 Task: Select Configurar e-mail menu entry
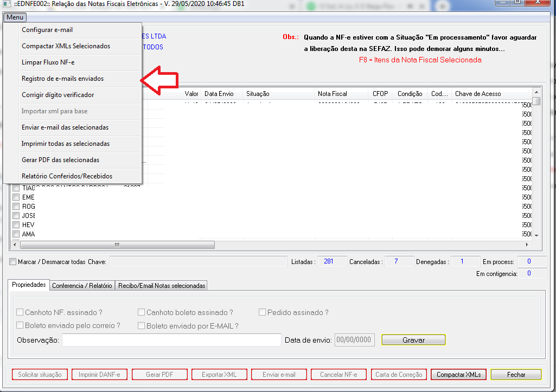(x=47, y=30)
